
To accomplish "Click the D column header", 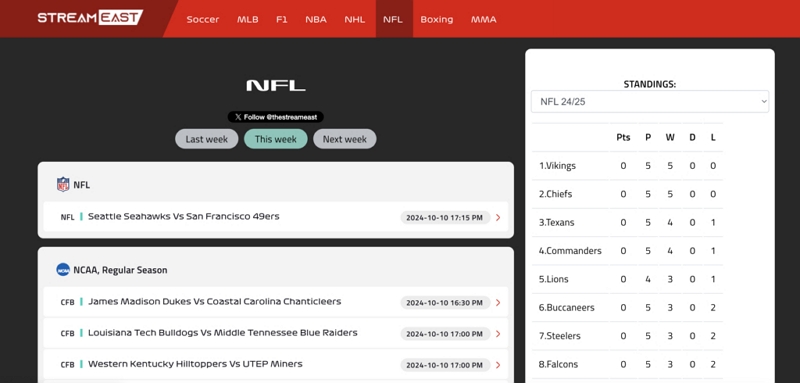I will pos(692,137).
